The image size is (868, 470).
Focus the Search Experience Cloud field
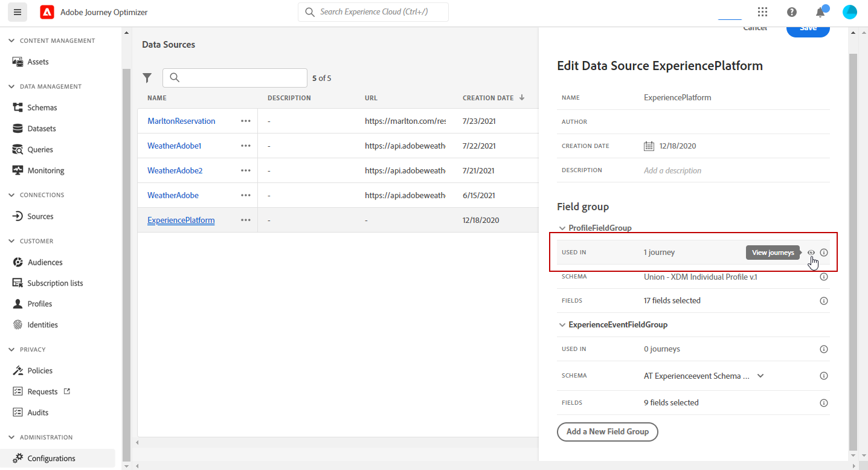[373, 12]
